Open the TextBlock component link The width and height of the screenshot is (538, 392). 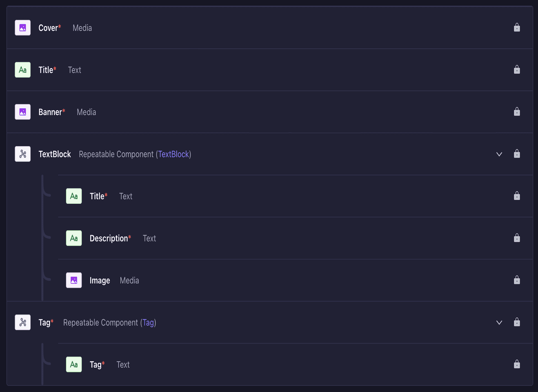pos(173,154)
